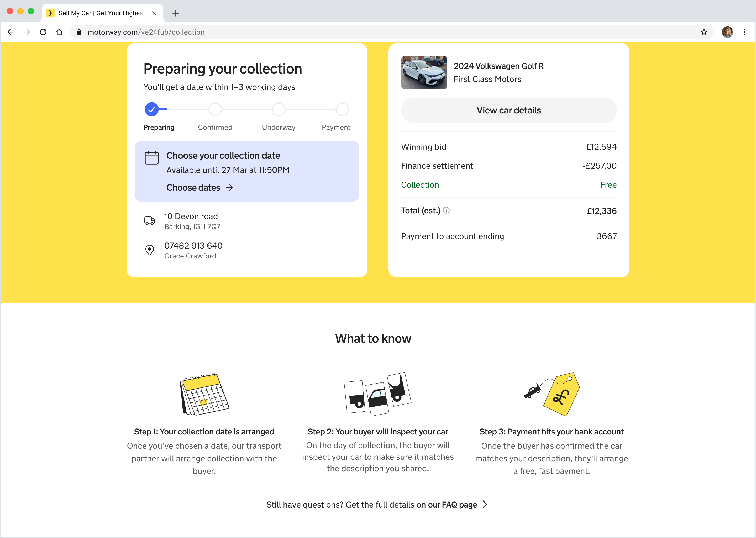Open the browser three-dot menu
The height and width of the screenshot is (538, 756).
click(x=744, y=32)
